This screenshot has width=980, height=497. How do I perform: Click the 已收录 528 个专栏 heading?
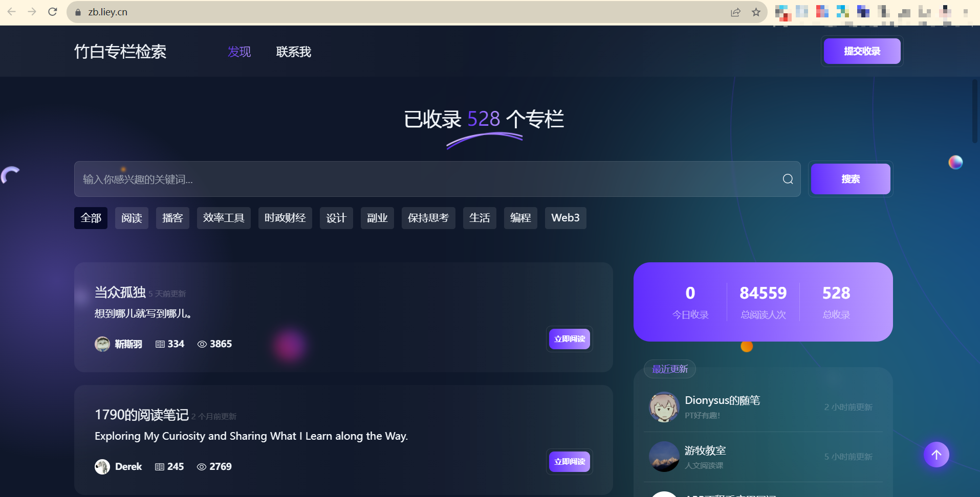[484, 119]
